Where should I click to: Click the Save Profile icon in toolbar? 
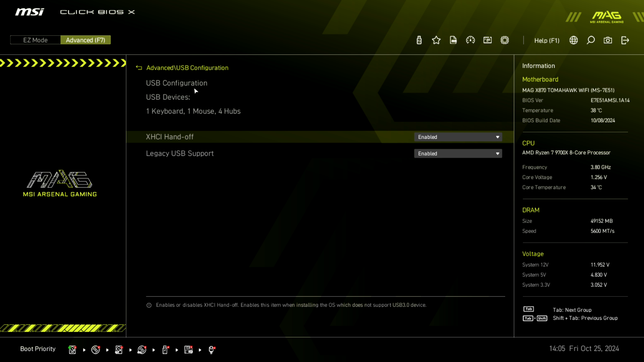point(453,40)
